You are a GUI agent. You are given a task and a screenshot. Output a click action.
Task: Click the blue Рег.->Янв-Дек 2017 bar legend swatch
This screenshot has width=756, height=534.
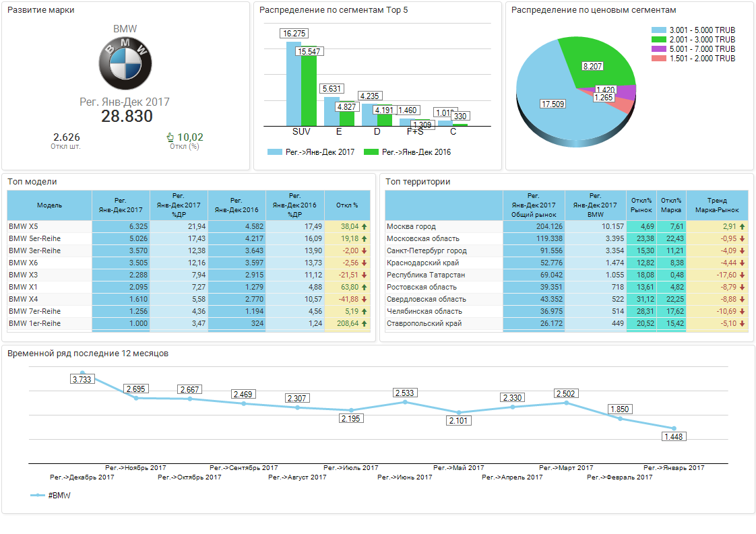pos(275,152)
